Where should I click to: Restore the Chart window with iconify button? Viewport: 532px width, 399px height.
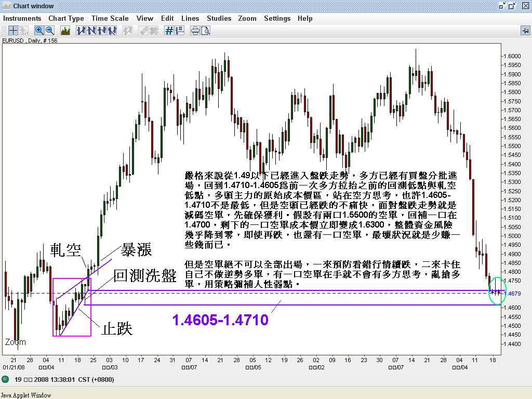[502, 6]
